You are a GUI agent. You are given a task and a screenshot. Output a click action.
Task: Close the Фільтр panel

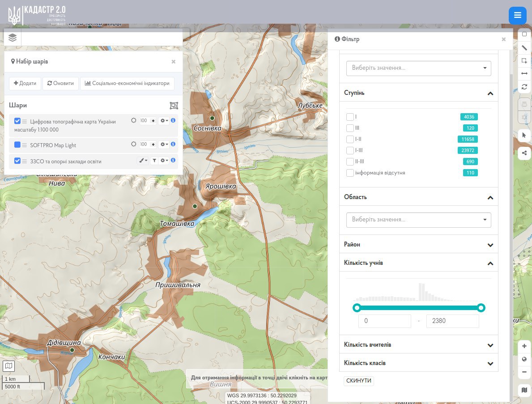[x=503, y=39]
